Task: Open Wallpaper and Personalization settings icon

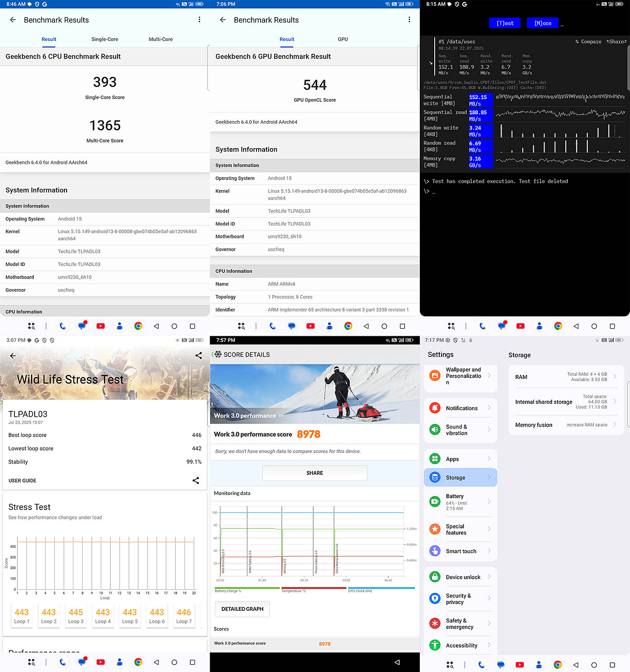Action: (435, 375)
